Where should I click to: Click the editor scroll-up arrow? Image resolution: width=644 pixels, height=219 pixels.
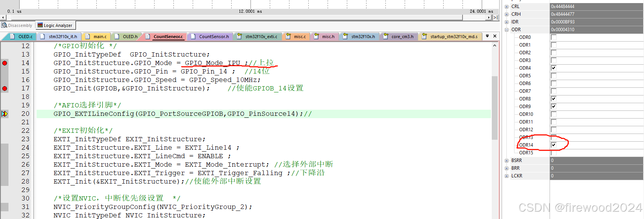(494, 45)
